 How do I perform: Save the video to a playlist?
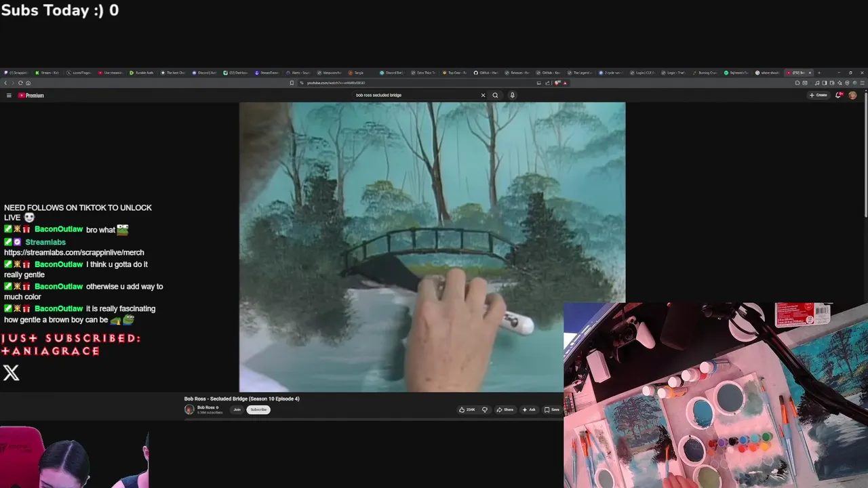click(552, 409)
